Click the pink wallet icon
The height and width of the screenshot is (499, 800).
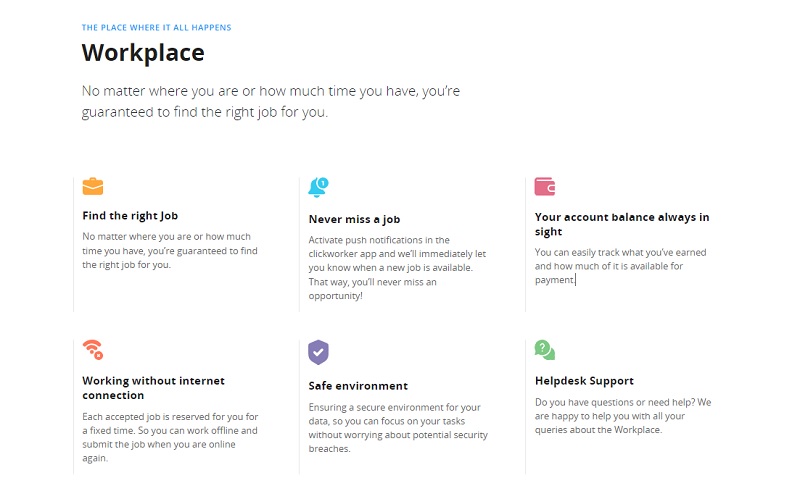pyautogui.click(x=545, y=187)
